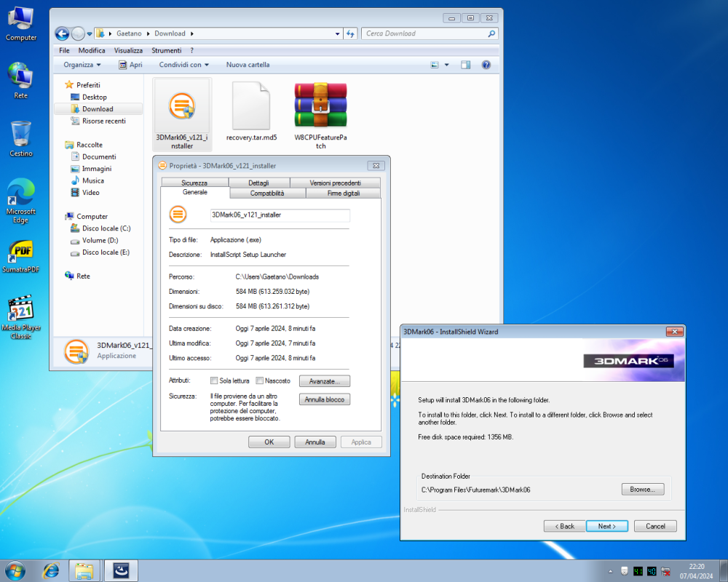Select the W8CPUFeaturePatch WinRAR archive
Image resolution: width=728 pixels, height=582 pixels.
[x=320, y=105]
